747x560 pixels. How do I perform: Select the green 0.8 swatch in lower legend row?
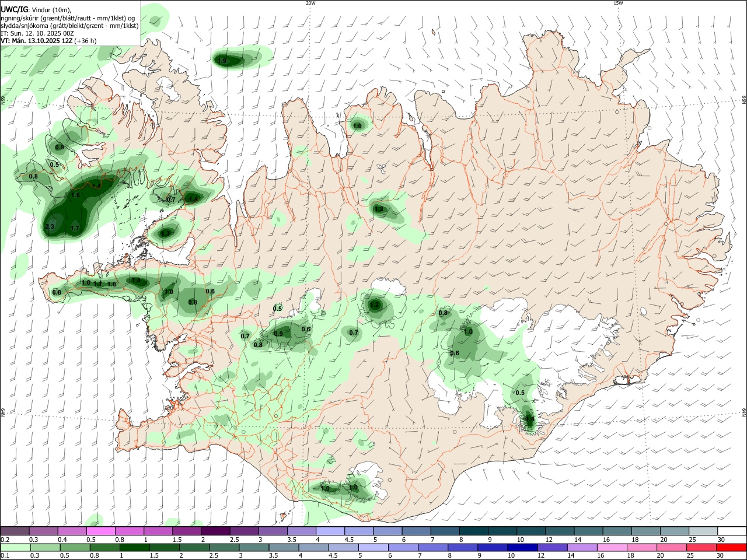[x=104, y=547]
